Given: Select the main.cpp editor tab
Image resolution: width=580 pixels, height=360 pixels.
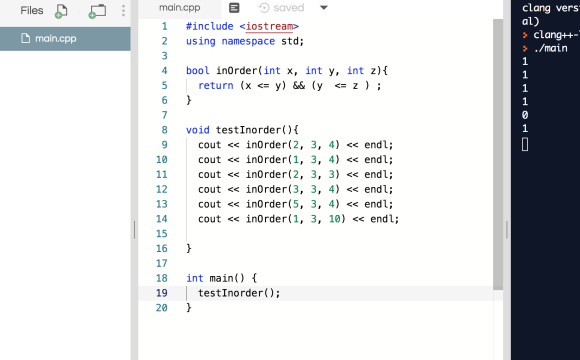Looking at the screenshot, I should pyautogui.click(x=179, y=8).
